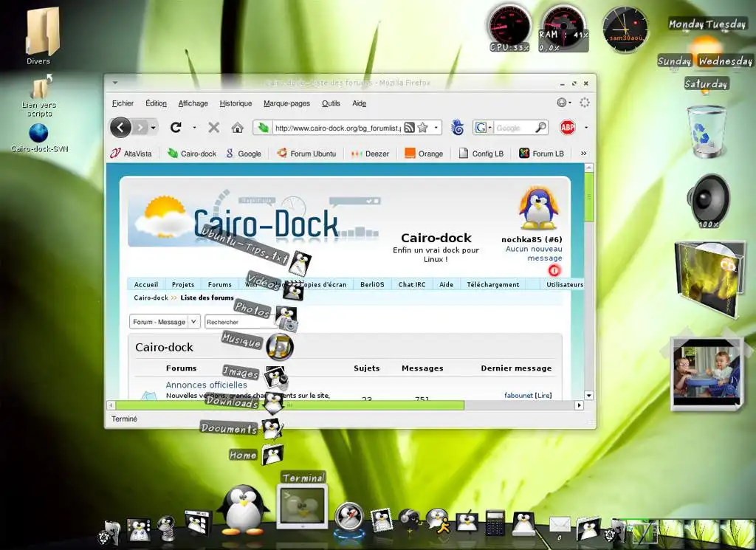Click the speaker volume desklet
The width and height of the screenshot is (756, 550).
coord(707,198)
